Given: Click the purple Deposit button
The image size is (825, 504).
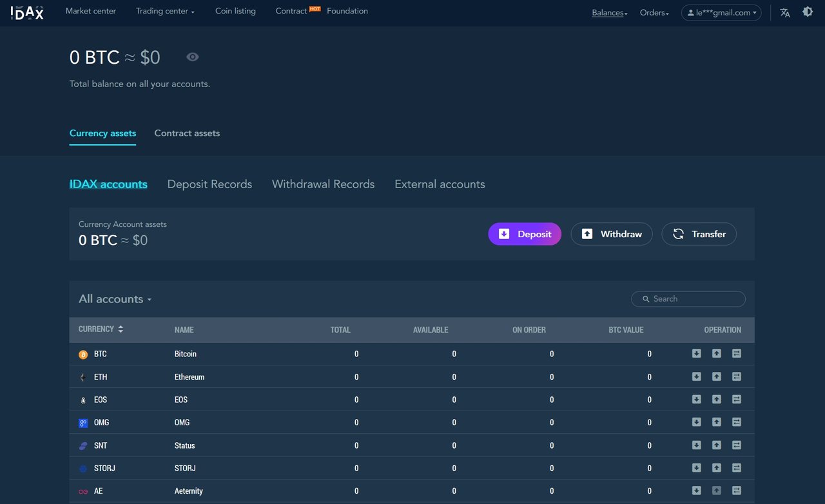Looking at the screenshot, I should point(525,234).
